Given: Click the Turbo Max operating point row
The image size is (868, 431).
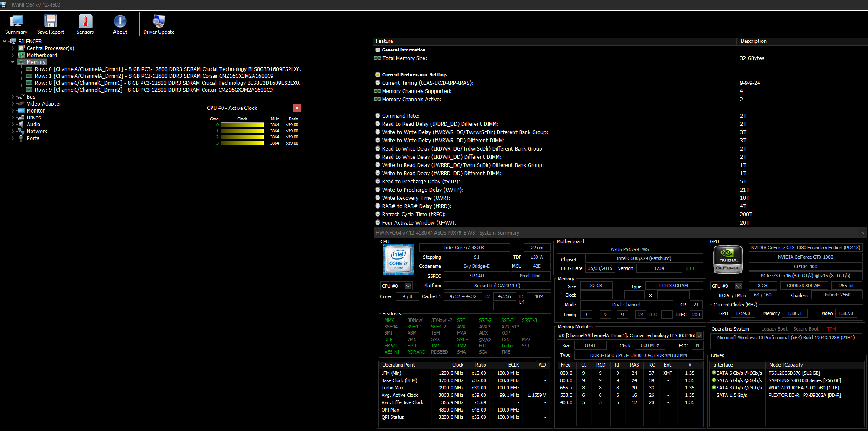Looking at the screenshot, I should tap(464, 388).
